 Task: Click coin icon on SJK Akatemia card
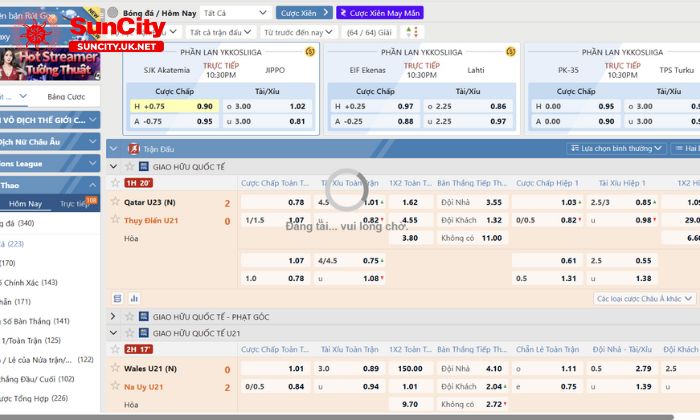(x=310, y=52)
